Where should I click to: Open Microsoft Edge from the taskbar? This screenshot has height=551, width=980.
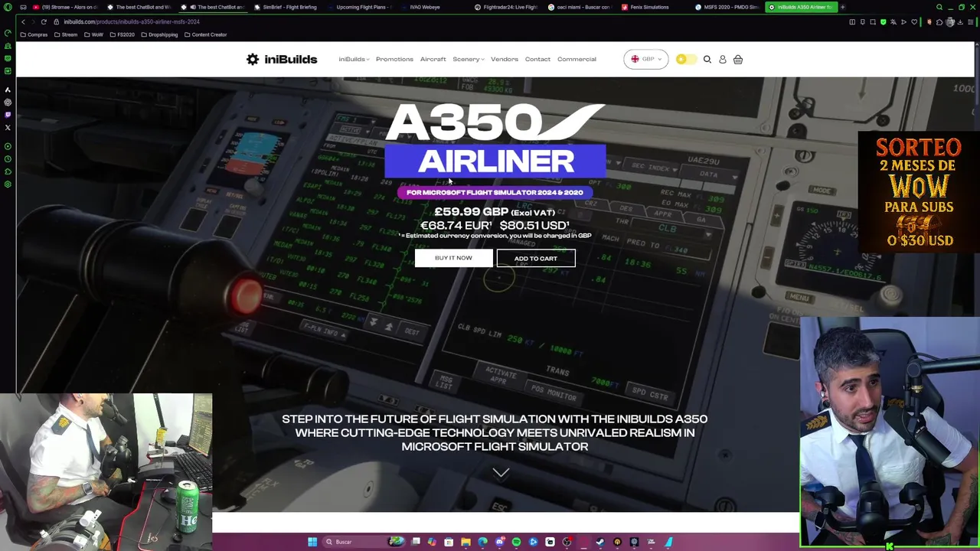pyautogui.click(x=482, y=542)
